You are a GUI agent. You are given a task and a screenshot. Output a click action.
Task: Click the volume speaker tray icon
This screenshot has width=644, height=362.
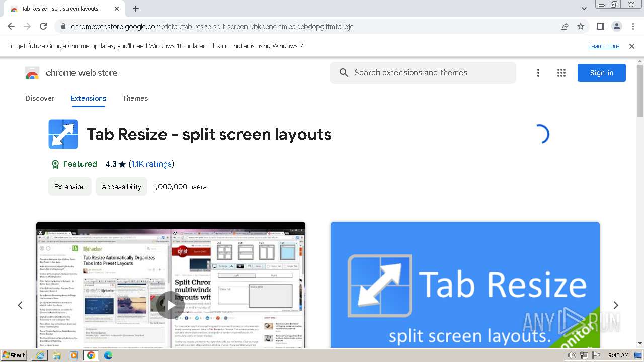572,355
